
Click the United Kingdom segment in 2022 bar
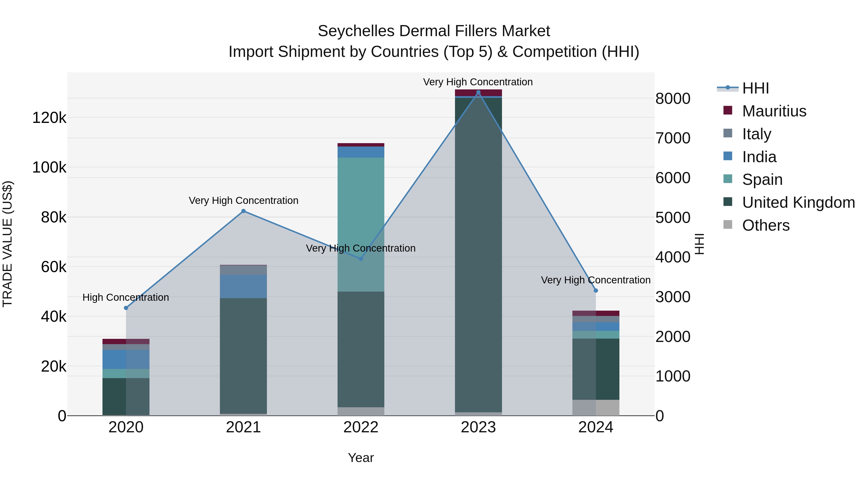click(361, 349)
